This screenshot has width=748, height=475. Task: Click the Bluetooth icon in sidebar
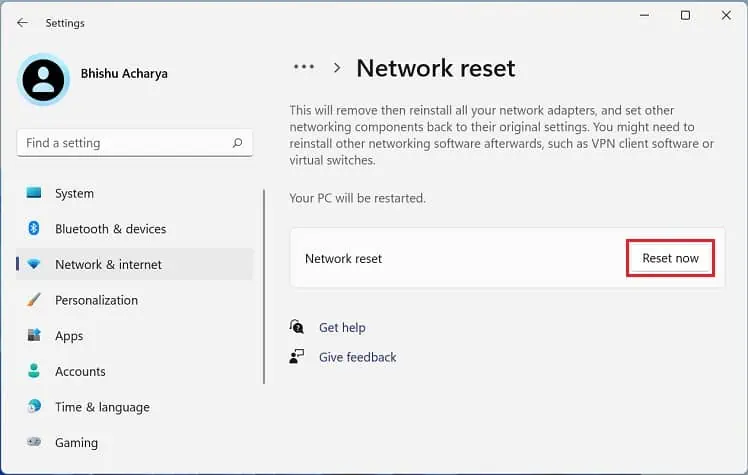coord(34,229)
